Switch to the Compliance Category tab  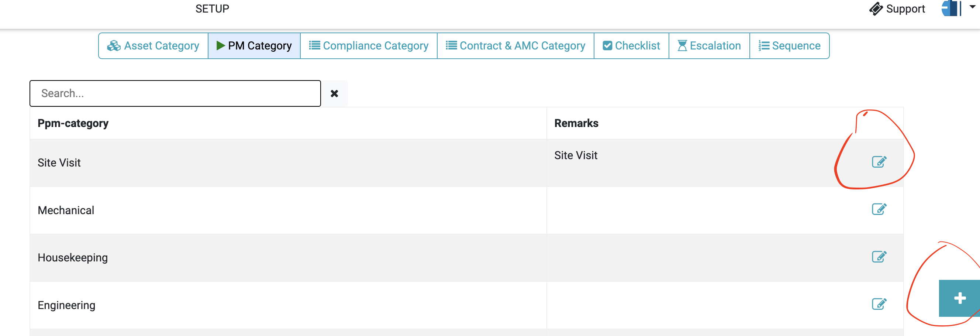[369, 46]
